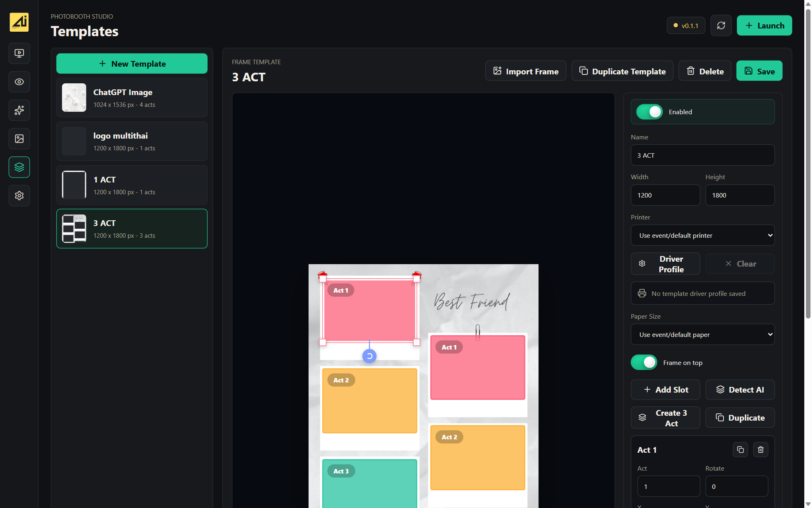The height and width of the screenshot is (508, 812).
Task: Toggle the Frame on top switch
Action: [x=644, y=363]
